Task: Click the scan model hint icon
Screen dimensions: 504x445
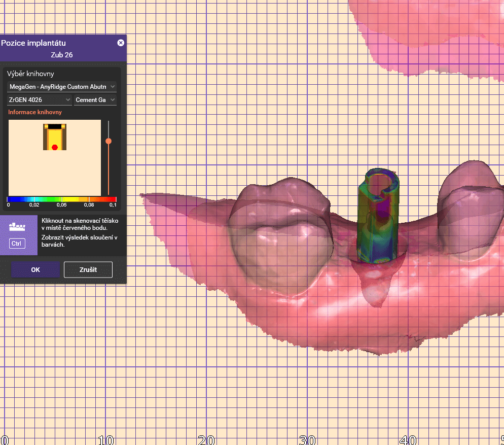Action: point(18,225)
